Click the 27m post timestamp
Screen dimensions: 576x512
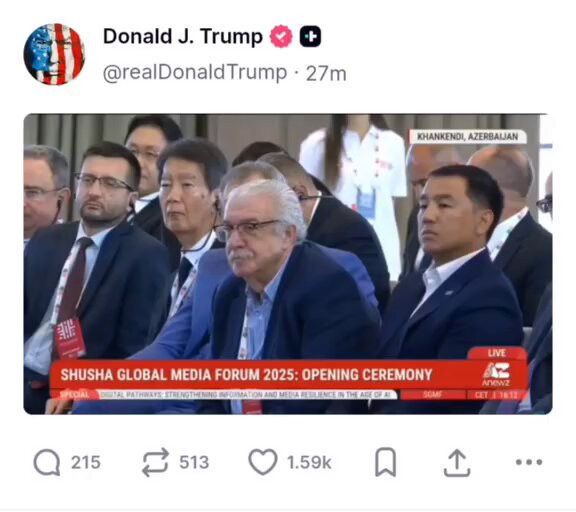coord(326,73)
